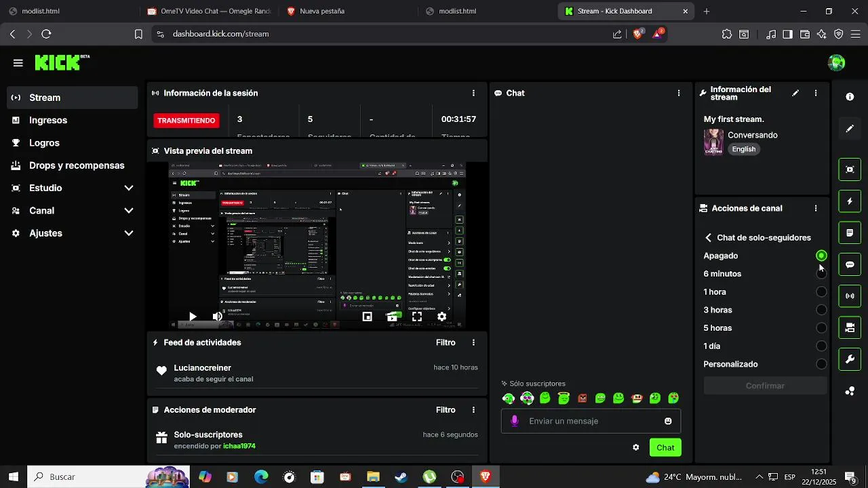Select the 3 horas radio option

(821, 310)
